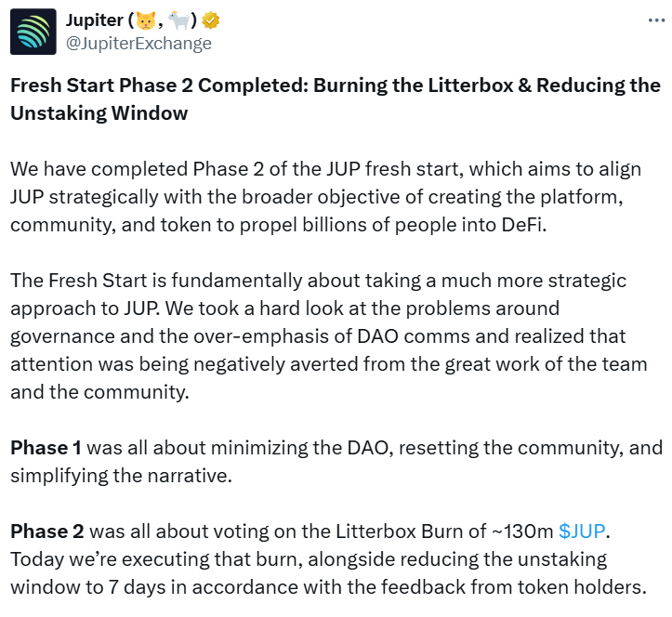This screenshot has width=672, height=617.
Task: Click the cat emoji in the display name
Action: [x=145, y=21]
